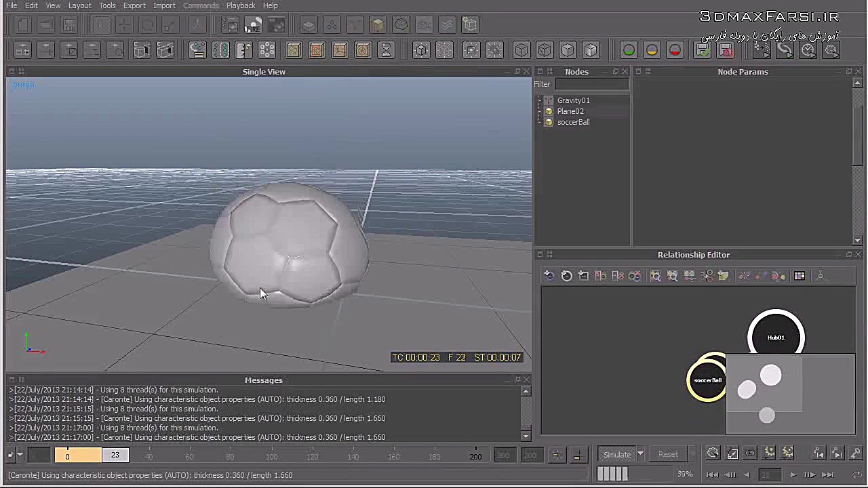868x488 pixels.
Task: Click the eye visibility icon beside Reset
Action: (x=750, y=453)
